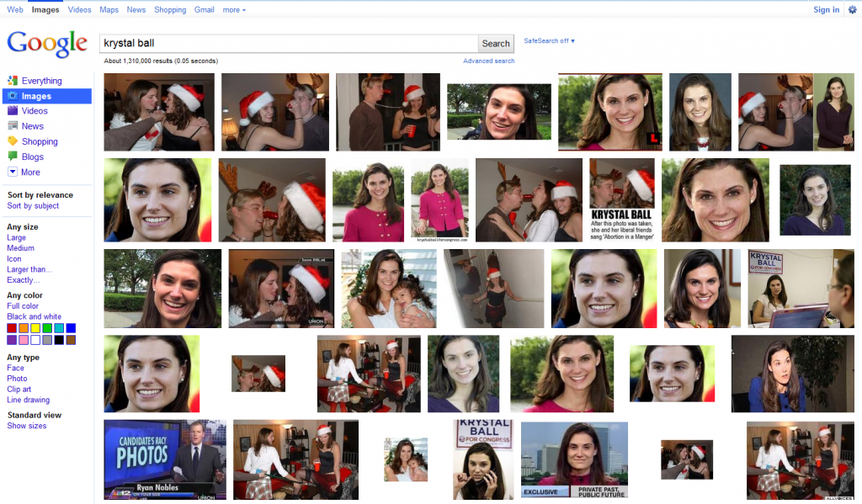Open the Advanced search link

pyautogui.click(x=488, y=61)
